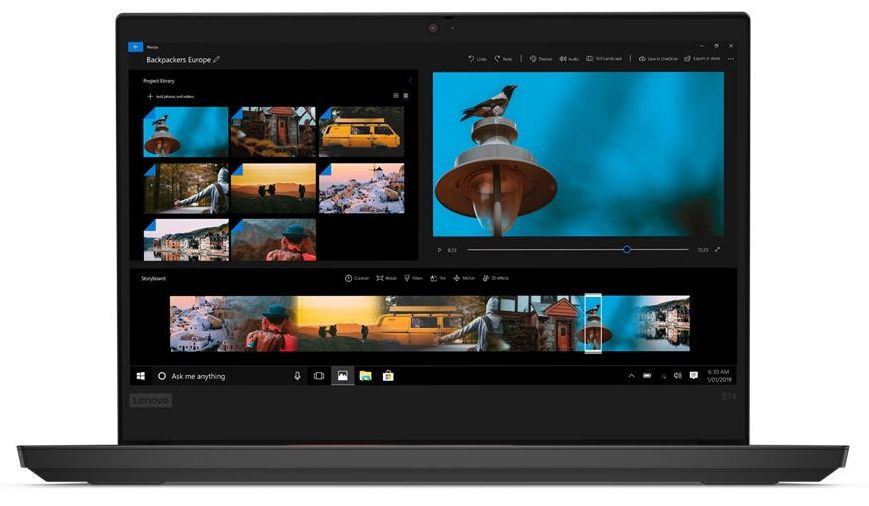This screenshot has width=869, height=506.
Task: Switch library to small thumbnail grid view
Action: [x=396, y=96]
